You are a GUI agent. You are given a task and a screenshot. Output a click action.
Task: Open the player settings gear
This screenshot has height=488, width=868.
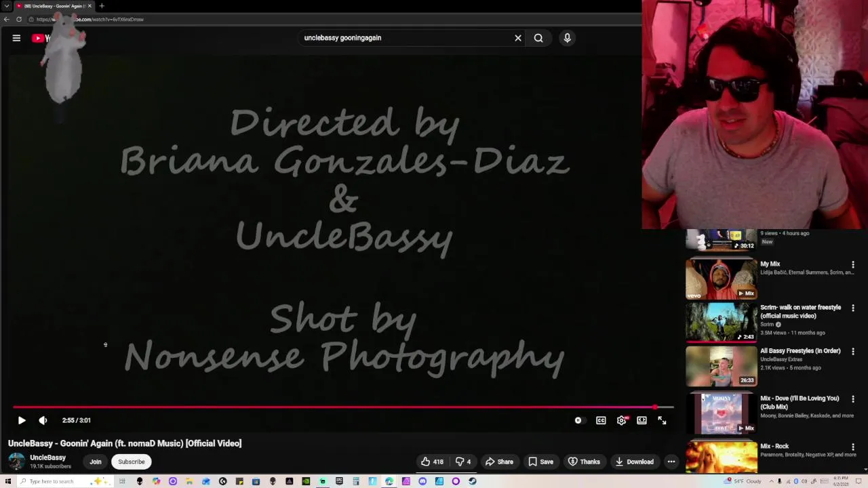click(622, 420)
